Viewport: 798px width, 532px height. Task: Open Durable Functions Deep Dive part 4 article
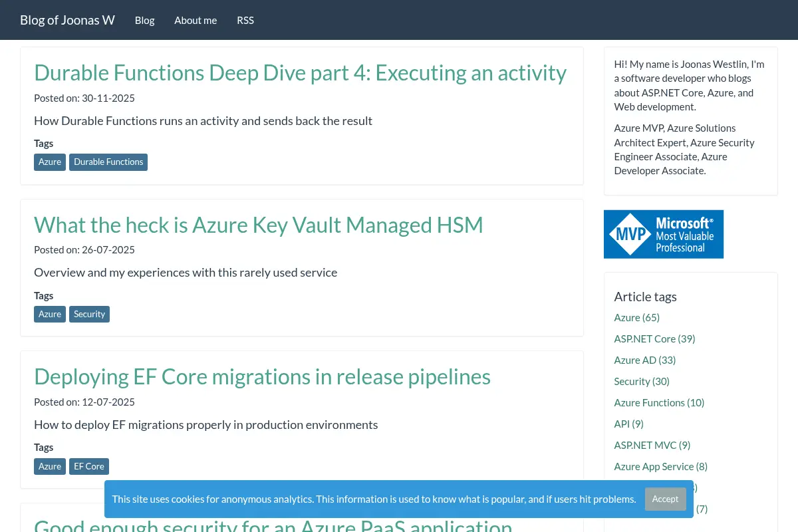[x=300, y=72]
